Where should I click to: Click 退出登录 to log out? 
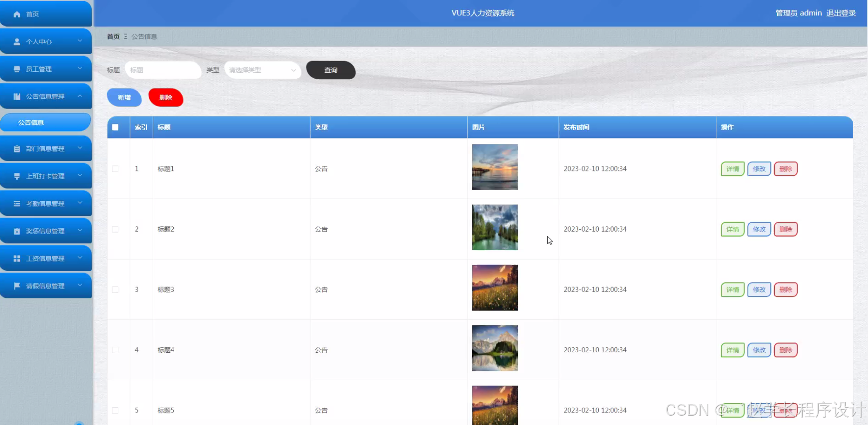coord(841,13)
